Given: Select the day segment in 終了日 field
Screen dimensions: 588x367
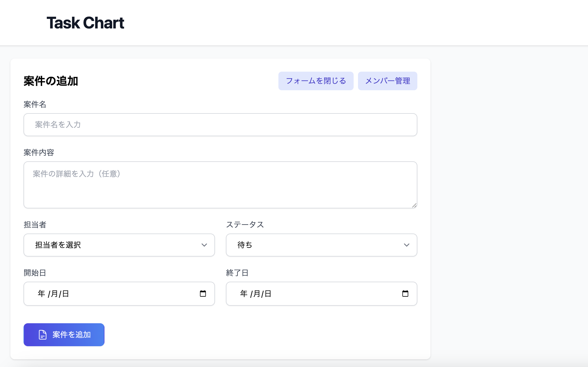Looking at the screenshot, I should [x=268, y=294].
